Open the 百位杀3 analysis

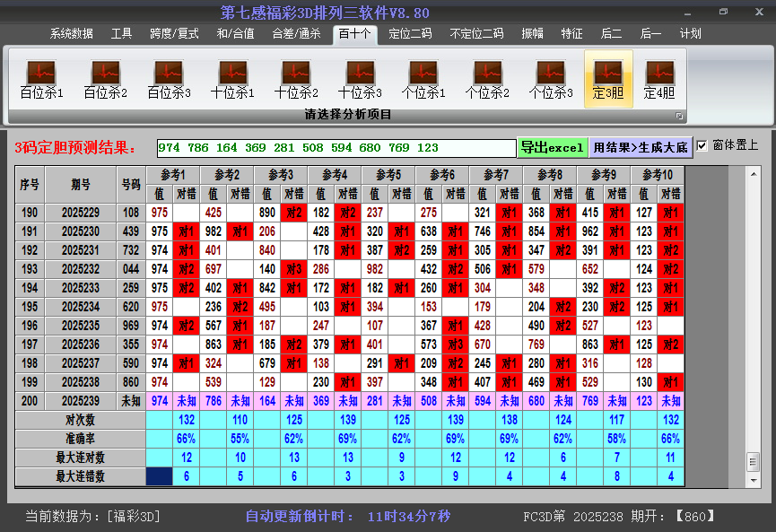point(169,79)
